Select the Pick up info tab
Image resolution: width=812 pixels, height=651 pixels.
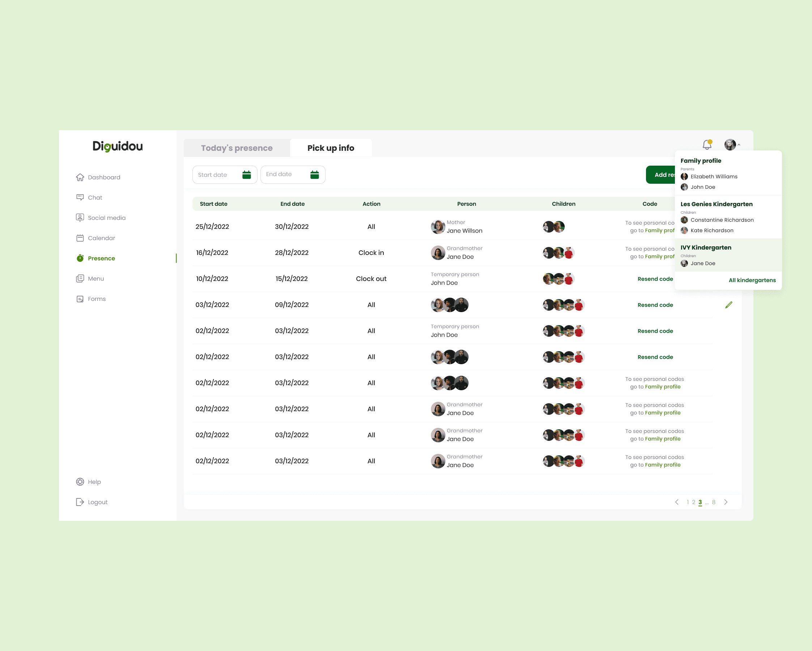(x=331, y=148)
